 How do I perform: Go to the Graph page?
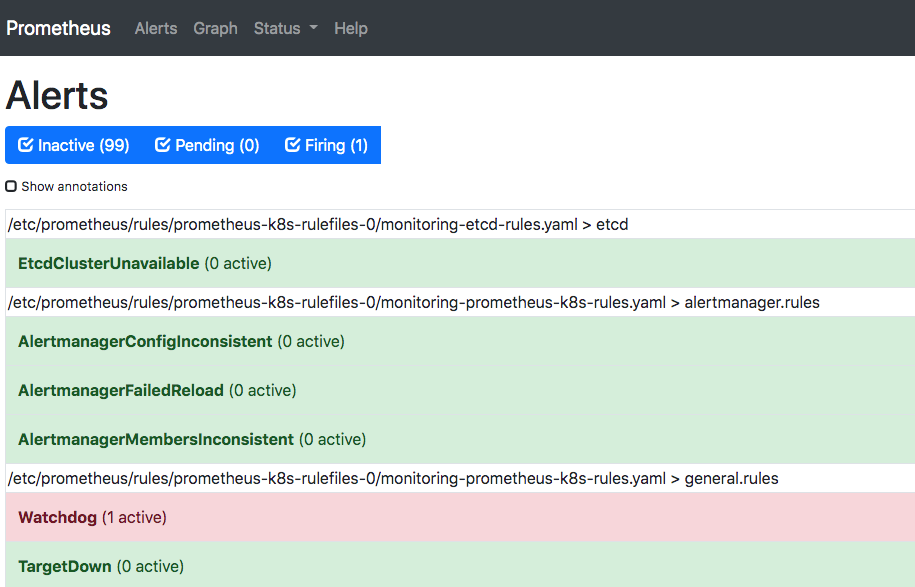tap(215, 28)
